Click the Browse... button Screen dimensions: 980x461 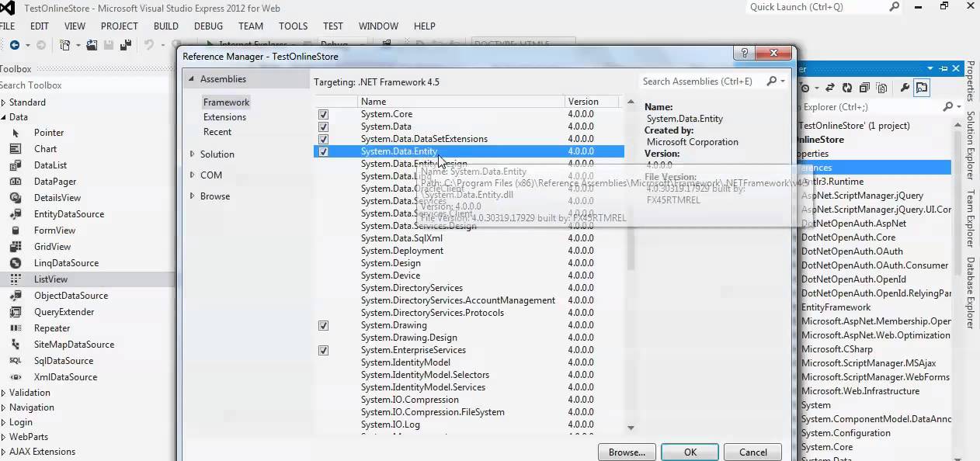pyautogui.click(x=627, y=452)
